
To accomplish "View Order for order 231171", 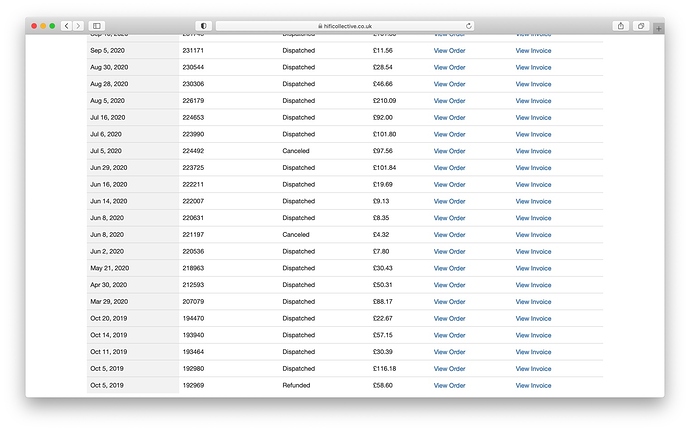I will 449,51.
